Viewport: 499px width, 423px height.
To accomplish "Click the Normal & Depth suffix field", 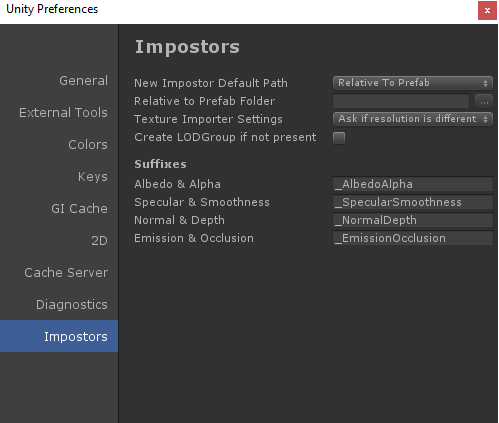I will pyautogui.click(x=413, y=220).
